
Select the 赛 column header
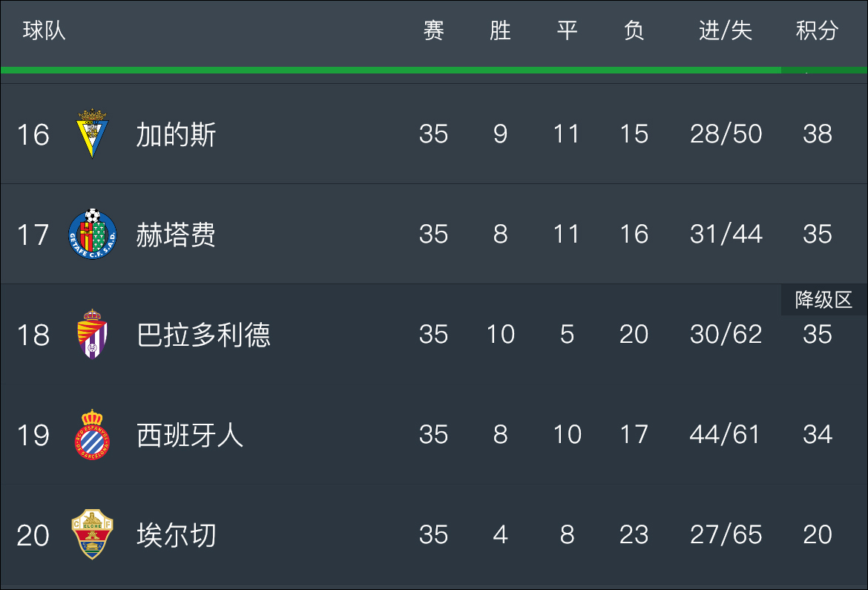[x=433, y=30]
